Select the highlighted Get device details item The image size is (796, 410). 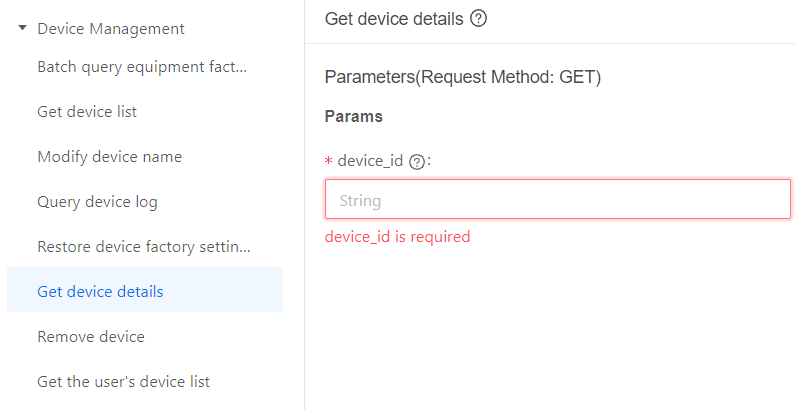click(x=100, y=292)
